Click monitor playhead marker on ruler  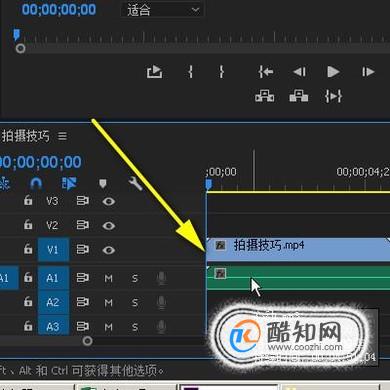[17, 34]
